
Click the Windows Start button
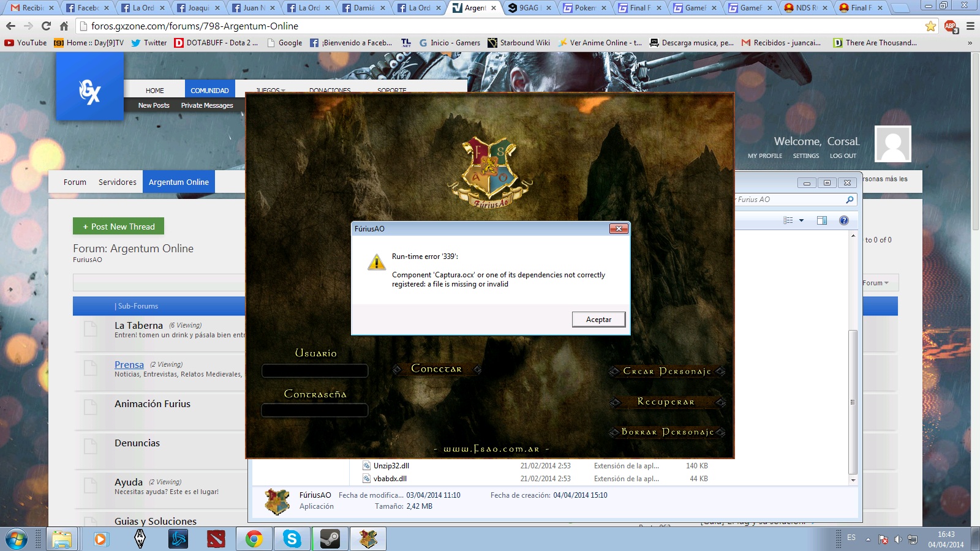[x=17, y=539]
